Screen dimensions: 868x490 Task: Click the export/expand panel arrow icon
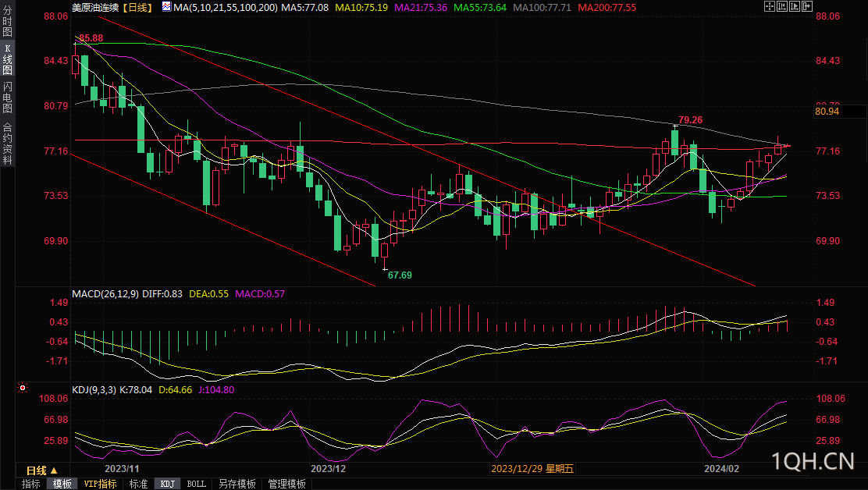(807, 7)
